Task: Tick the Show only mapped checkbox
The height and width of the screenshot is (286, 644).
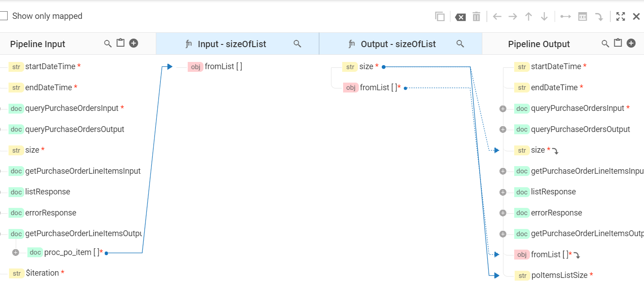Action: pos(4,16)
